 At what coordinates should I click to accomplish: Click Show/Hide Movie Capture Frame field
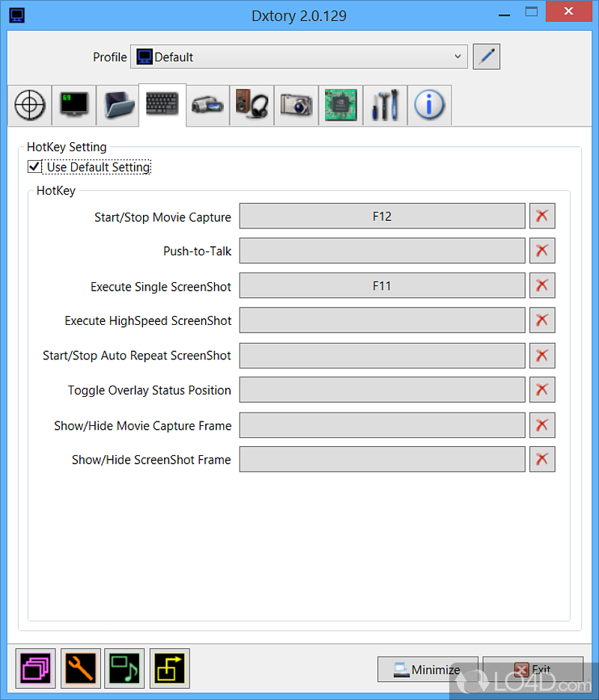coord(382,425)
